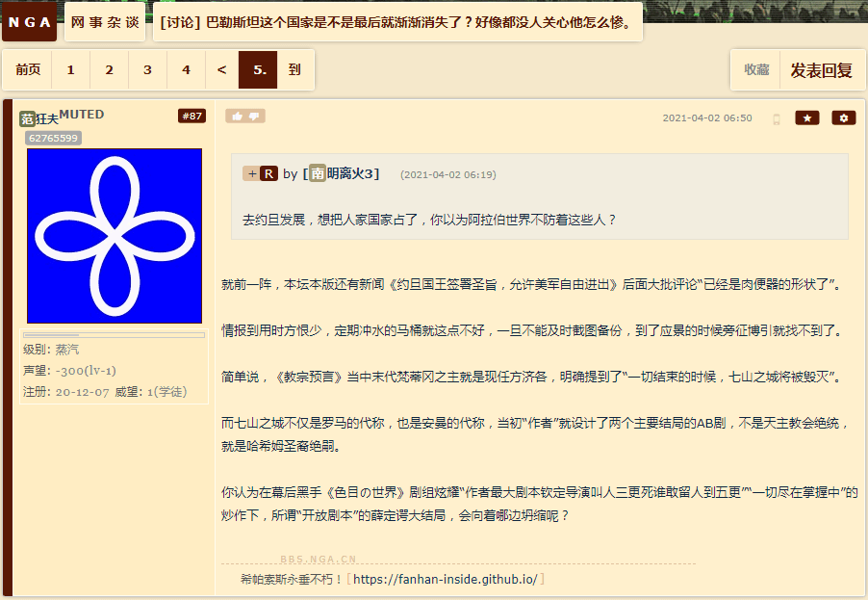Go to page 1 of the thread
The image size is (868, 600).
click(70, 69)
